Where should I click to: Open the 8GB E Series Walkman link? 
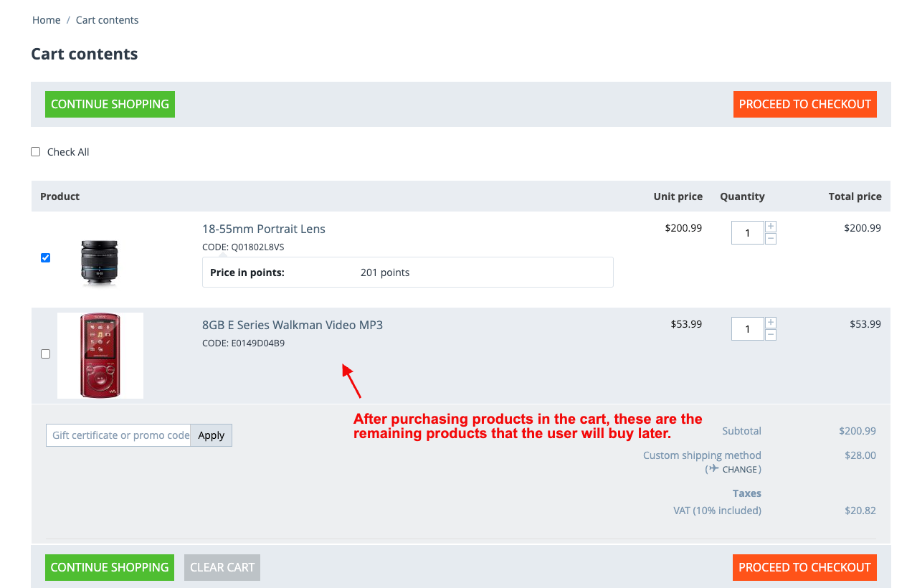293,325
